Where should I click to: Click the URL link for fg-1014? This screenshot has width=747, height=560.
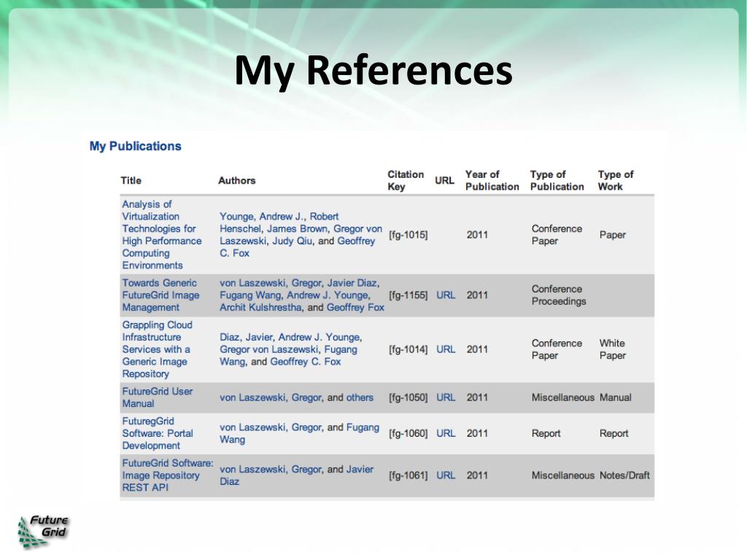446,349
